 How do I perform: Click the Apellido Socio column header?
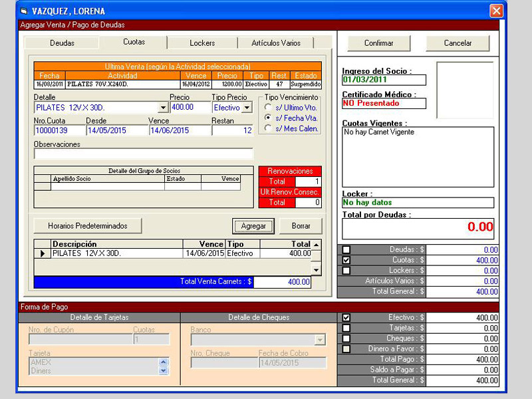(x=108, y=179)
